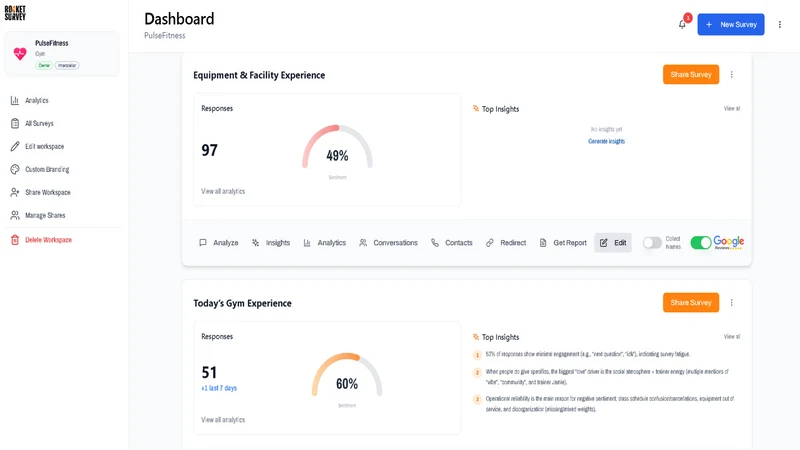Click the 49% sentiment gauge
Screen dimensions: 800x450
tap(337, 148)
